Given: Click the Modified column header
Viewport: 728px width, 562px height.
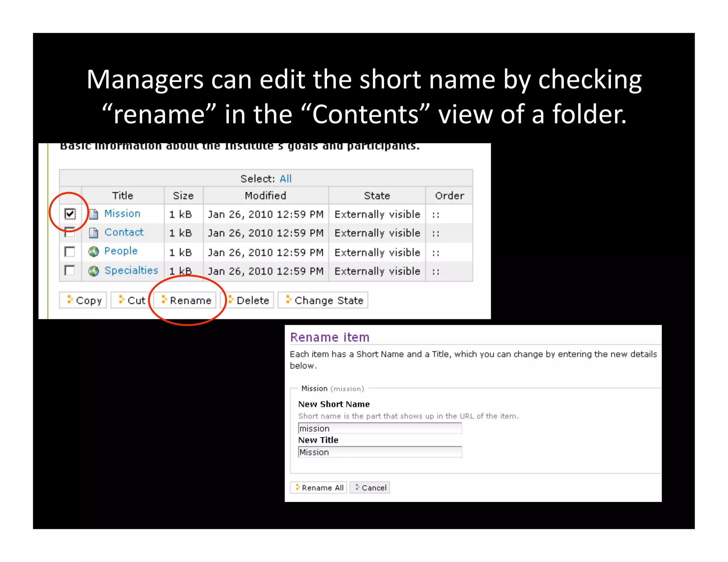Looking at the screenshot, I should tap(266, 195).
